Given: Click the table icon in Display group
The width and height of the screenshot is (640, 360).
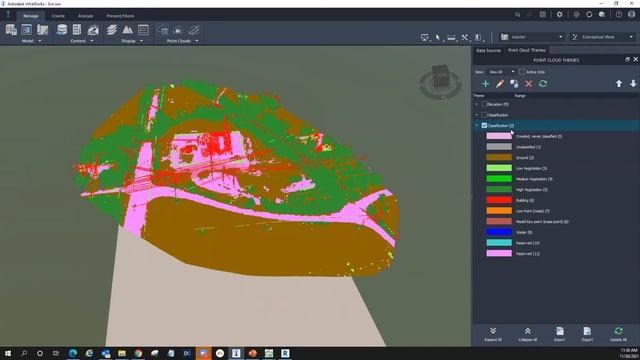Looking at the screenshot, I should 143,30.
